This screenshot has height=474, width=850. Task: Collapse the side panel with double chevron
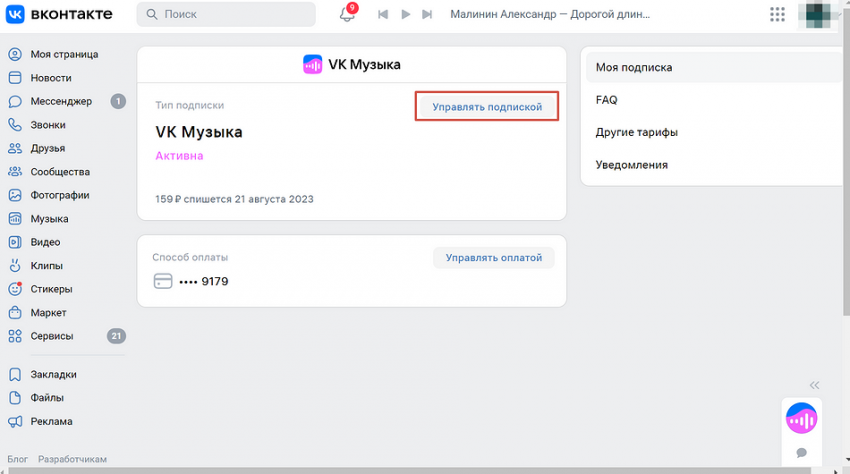coord(814,385)
